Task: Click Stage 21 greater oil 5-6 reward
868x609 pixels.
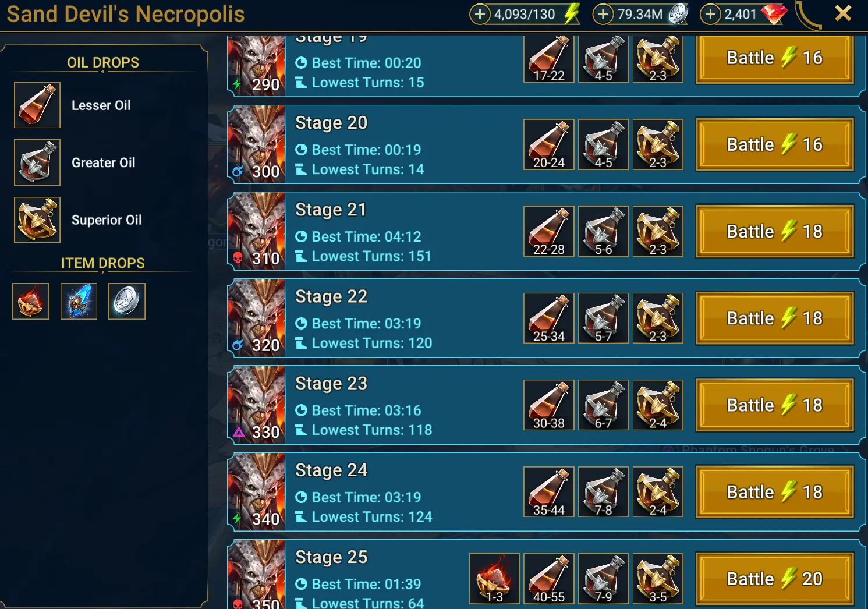Action: pos(603,231)
